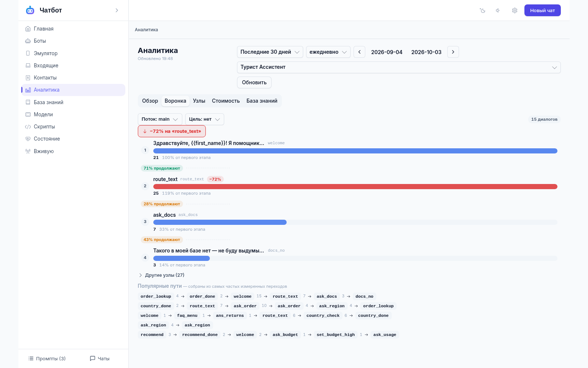Open Вживую broadcast icon in sidebar
This screenshot has height=368, width=588.
coord(28,151)
